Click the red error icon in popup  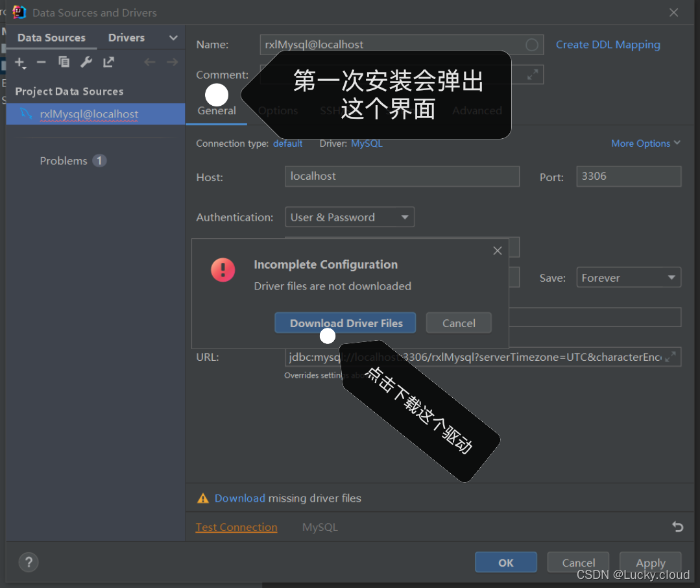point(223,270)
